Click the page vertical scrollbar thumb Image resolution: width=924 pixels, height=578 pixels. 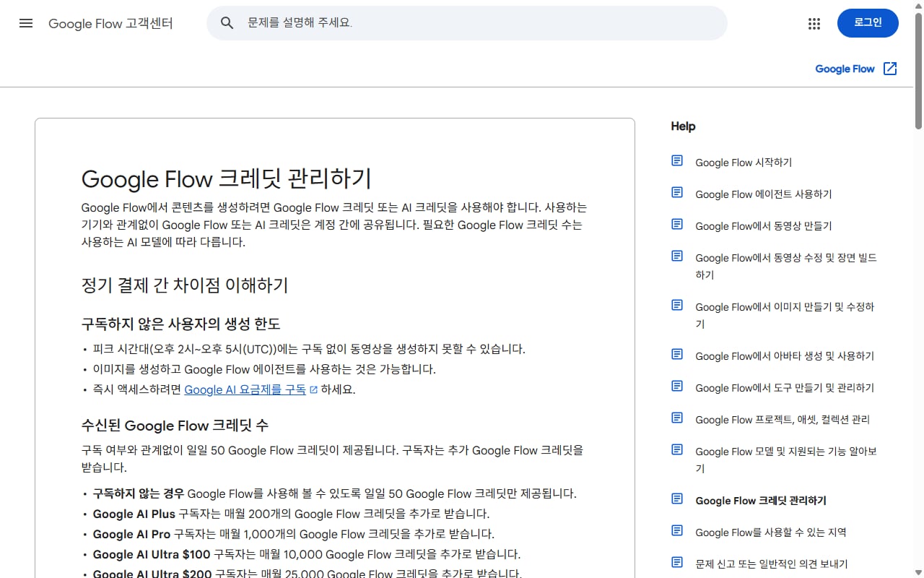pyautogui.click(x=918, y=71)
